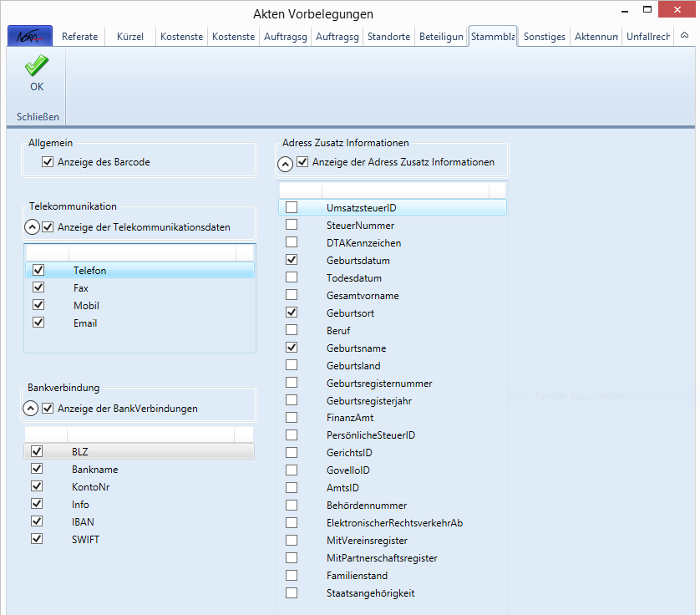Check the Familienstand checkbox
Screen dimensions: 700x615
click(x=292, y=575)
